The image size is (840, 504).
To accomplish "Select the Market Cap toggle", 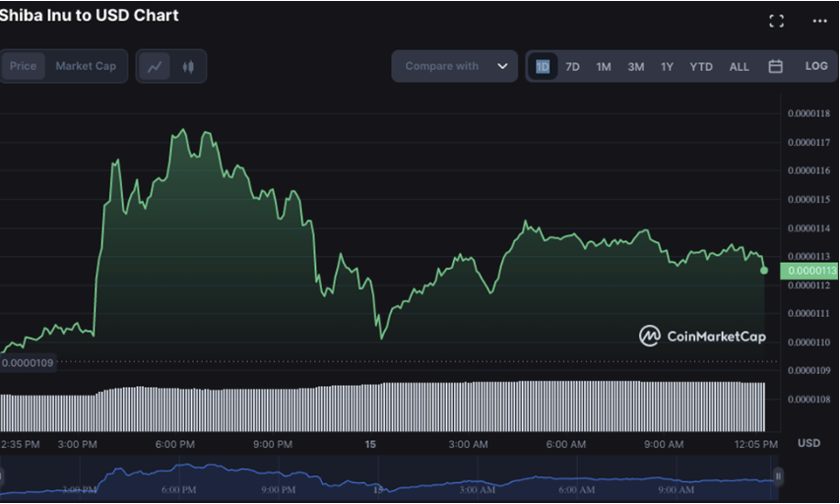I will pos(86,66).
